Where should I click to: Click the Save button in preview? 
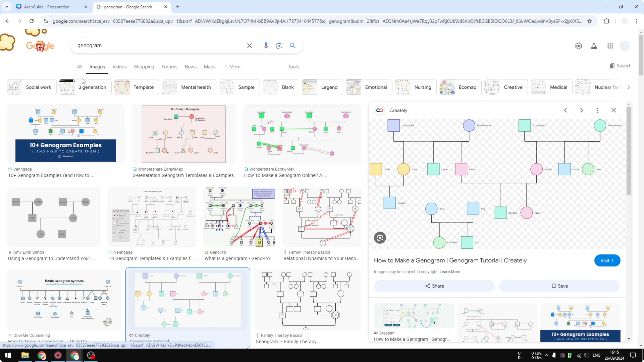click(559, 286)
